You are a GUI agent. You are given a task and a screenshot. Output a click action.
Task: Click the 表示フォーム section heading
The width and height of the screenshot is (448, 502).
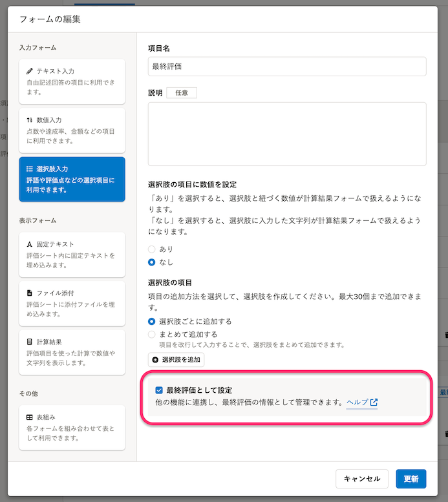click(x=37, y=220)
